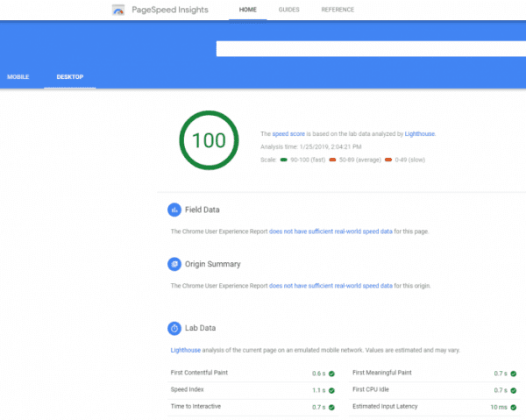This screenshot has height=420, width=526.
Task: Click the URL input field
Action: (371, 48)
